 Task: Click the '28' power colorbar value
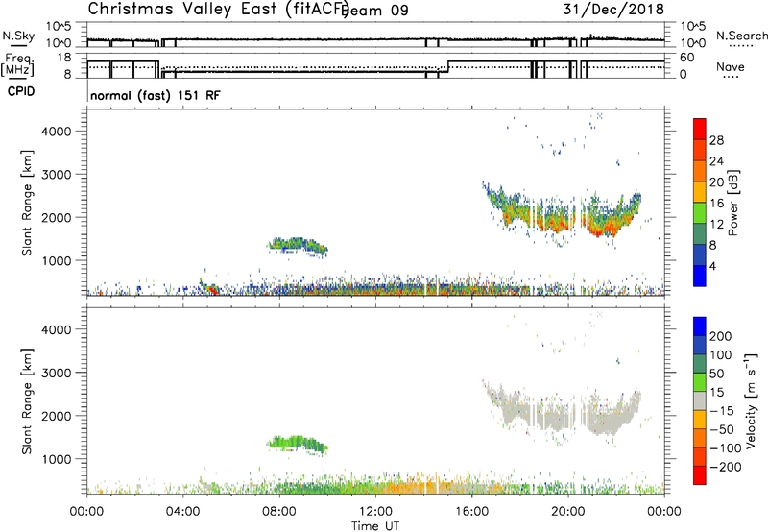[716, 140]
